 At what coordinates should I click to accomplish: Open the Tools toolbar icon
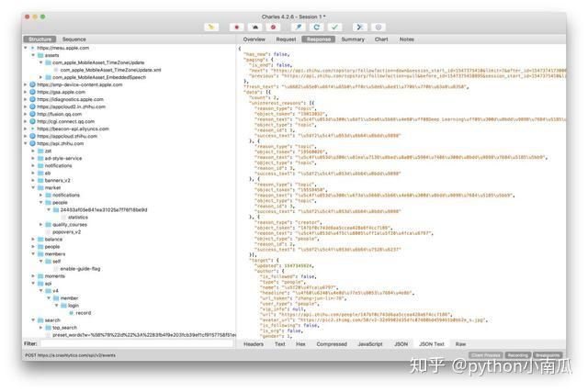coord(359,27)
